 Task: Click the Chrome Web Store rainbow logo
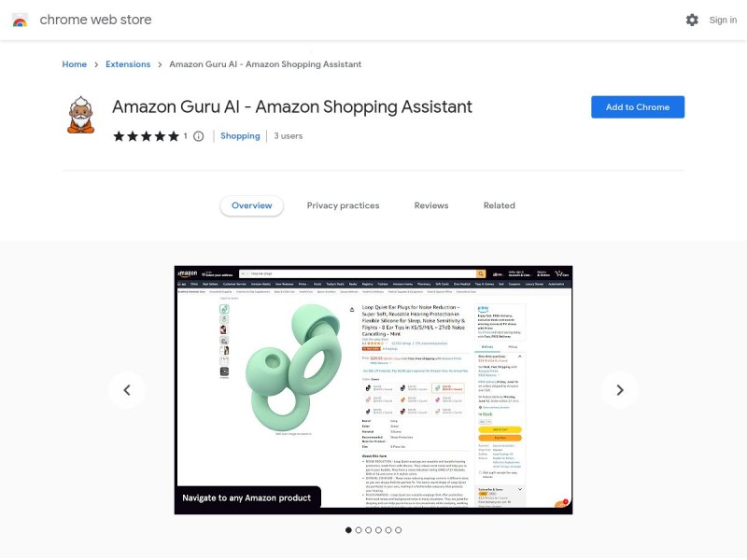point(20,20)
